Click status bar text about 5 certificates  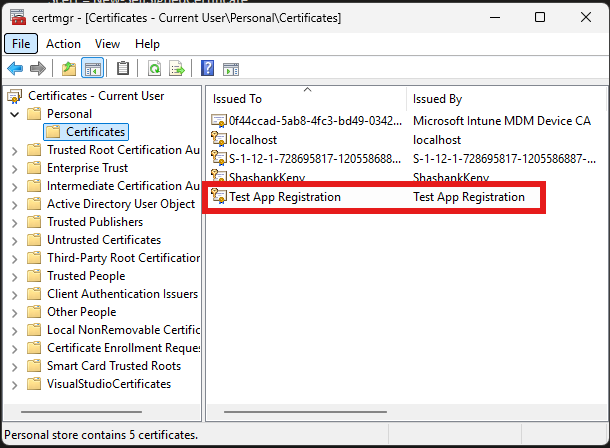[x=101, y=435]
